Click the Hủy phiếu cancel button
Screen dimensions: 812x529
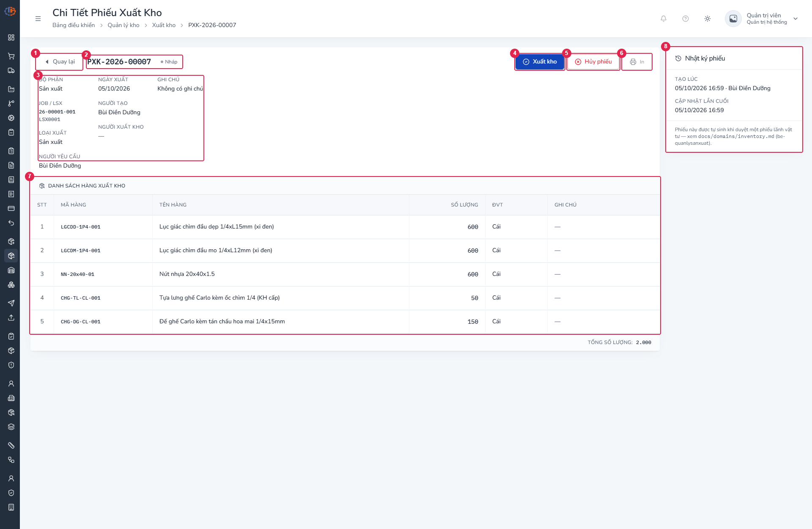[x=593, y=62]
